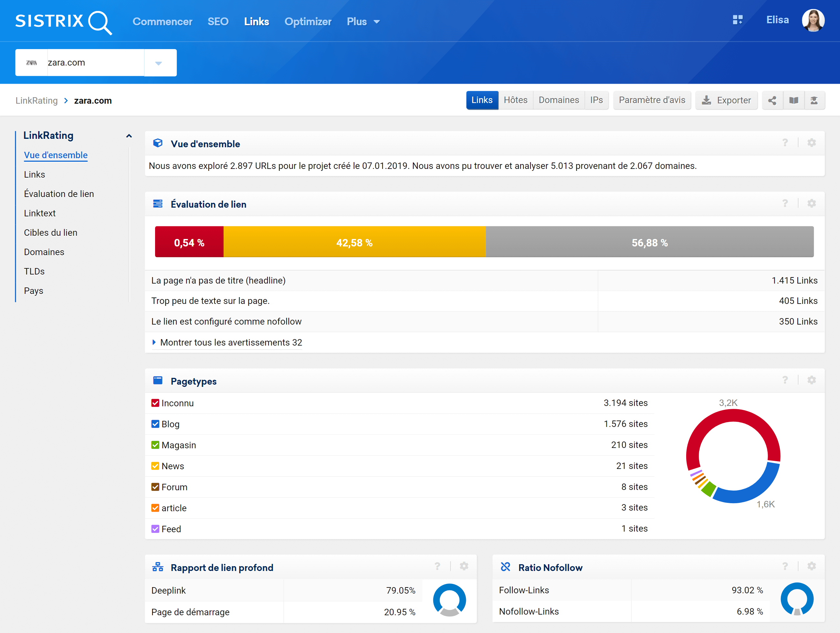Uncheck the Forum pagetype checkbox
Viewport: 840px width, 633px height.
(155, 487)
